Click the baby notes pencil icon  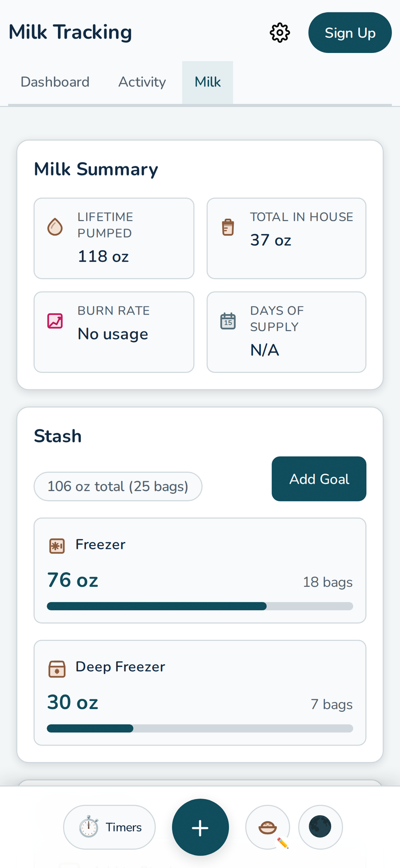(268, 827)
